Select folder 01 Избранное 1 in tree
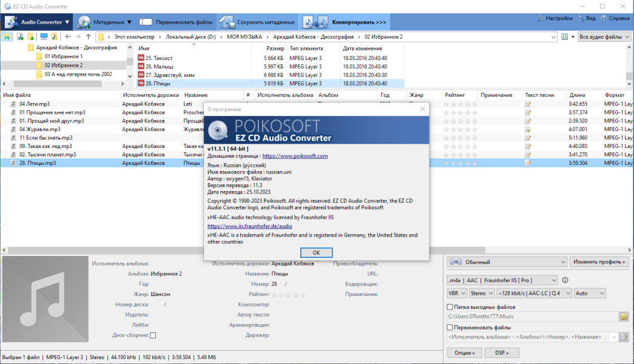The image size is (634, 364). [x=64, y=56]
